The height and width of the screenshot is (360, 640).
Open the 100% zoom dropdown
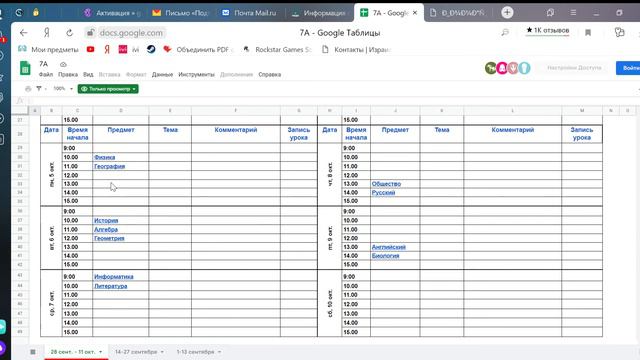63,89
